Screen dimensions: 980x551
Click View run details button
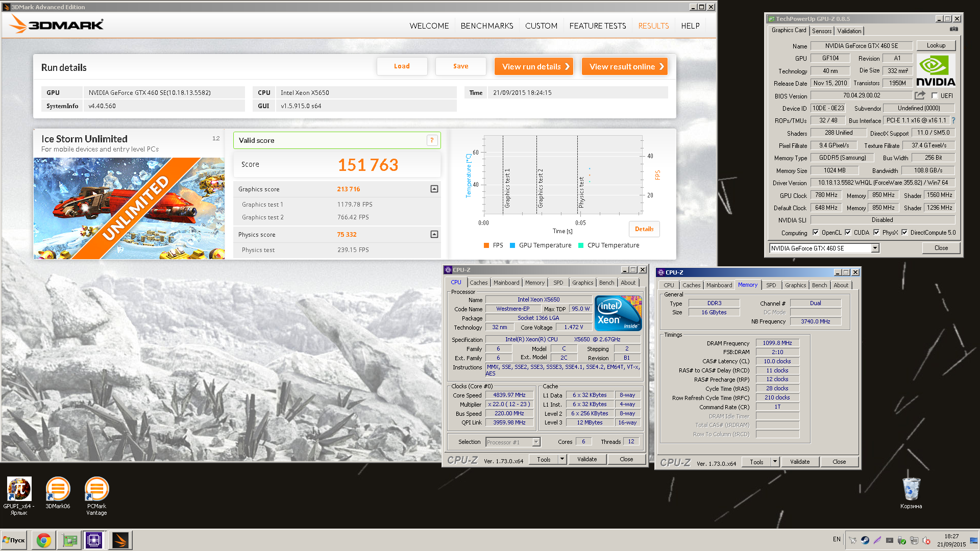(534, 66)
